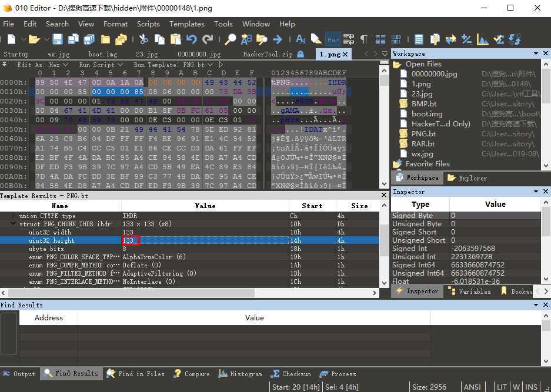Switch to the HackerTool.zip tab

click(x=268, y=54)
